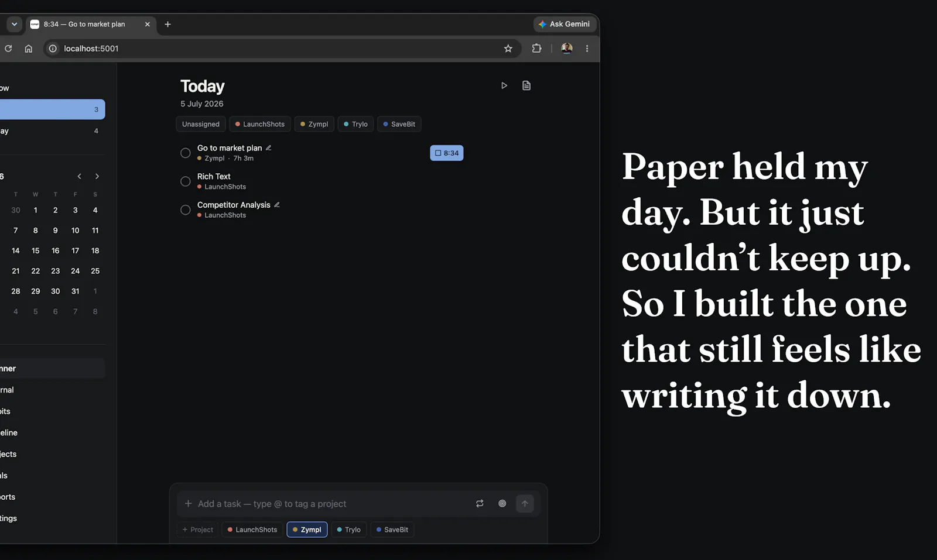Open the Go to market plan task title

230,148
